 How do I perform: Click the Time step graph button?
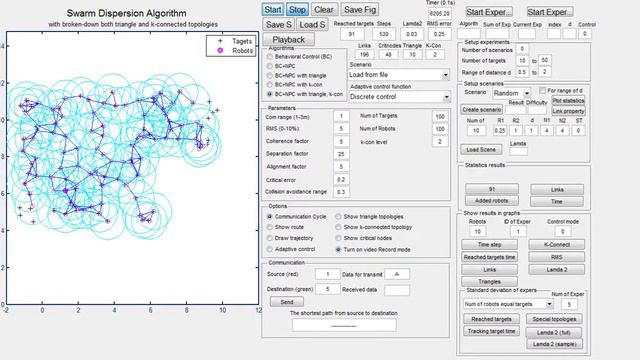point(489,245)
